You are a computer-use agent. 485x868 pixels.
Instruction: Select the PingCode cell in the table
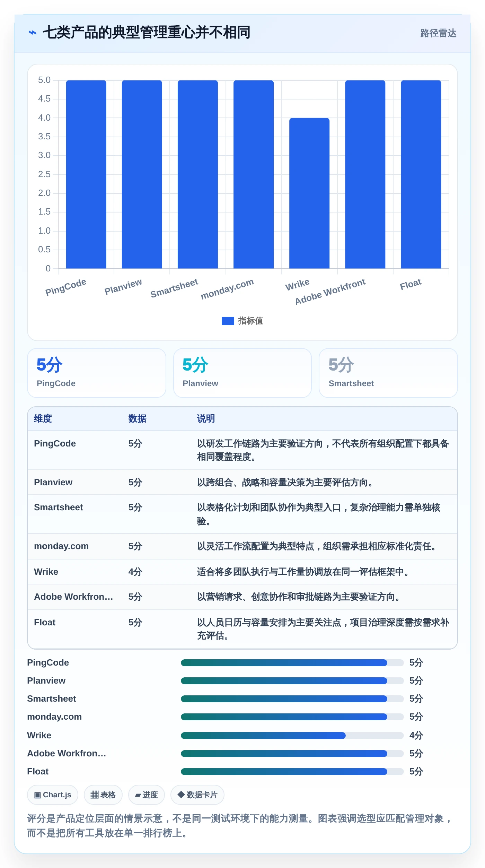(x=55, y=444)
